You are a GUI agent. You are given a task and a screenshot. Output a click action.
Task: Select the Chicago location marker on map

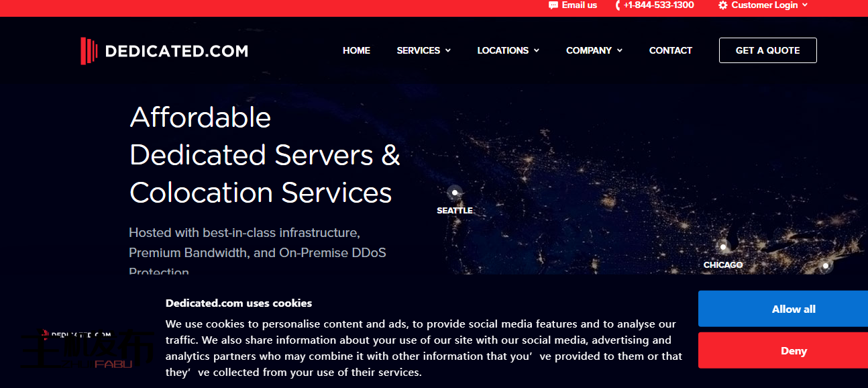point(723,247)
